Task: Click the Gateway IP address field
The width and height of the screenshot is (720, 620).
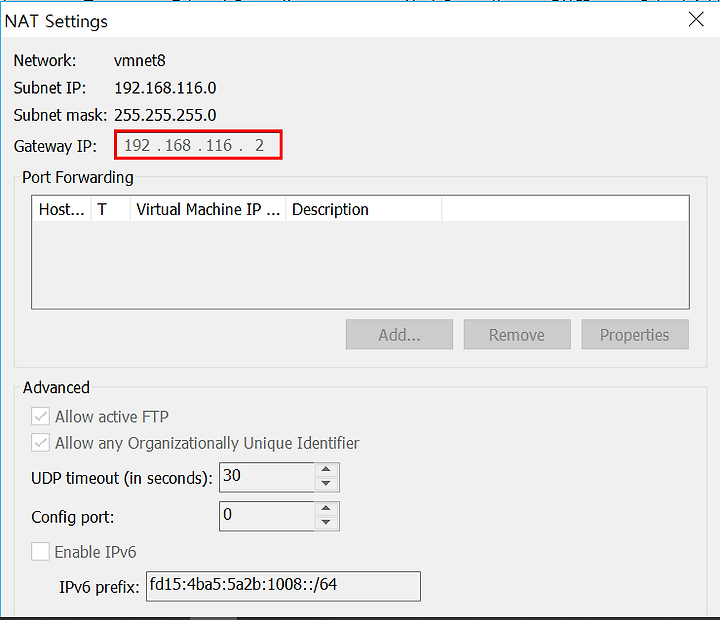Action: pos(198,145)
